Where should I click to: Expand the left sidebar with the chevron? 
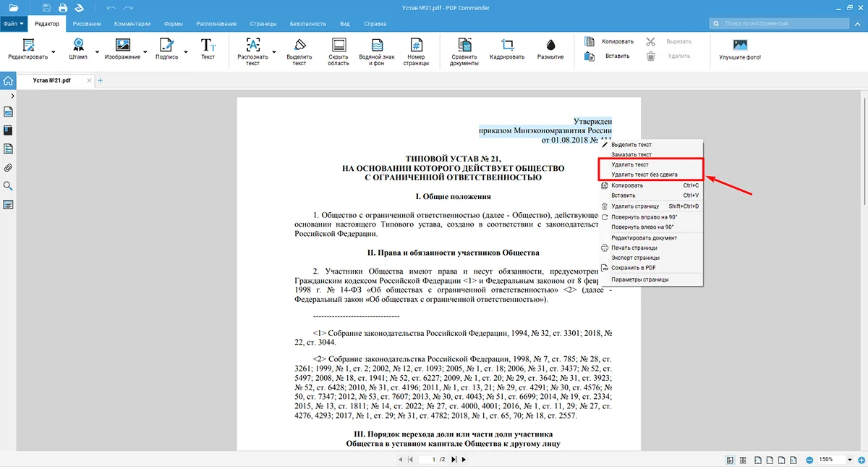[x=12, y=96]
